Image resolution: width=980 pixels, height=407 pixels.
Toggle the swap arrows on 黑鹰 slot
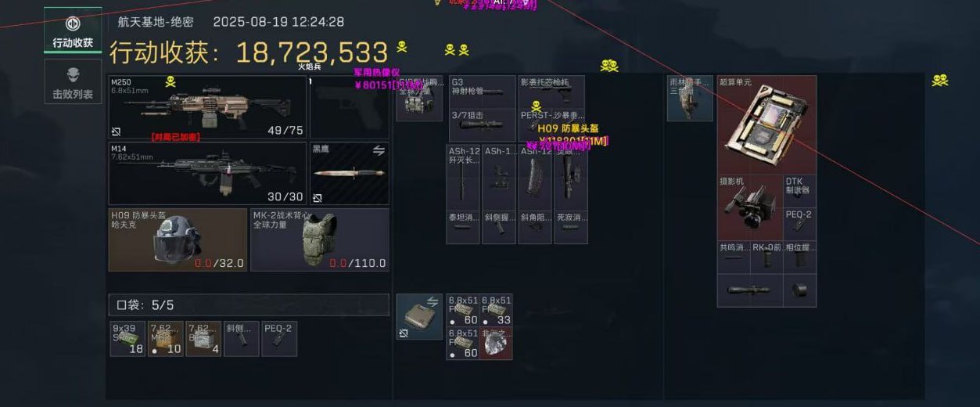379,150
